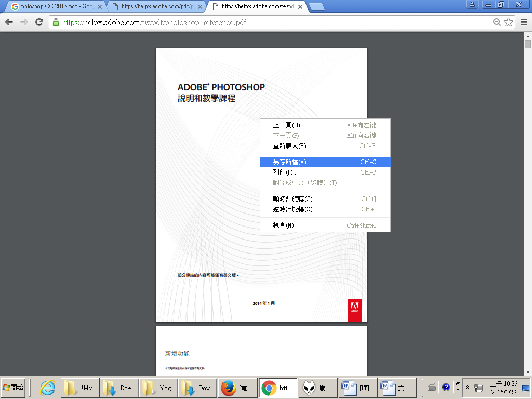Select 另存新檔(A)... menu entry
The width and height of the screenshot is (532, 399).
[325, 162]
